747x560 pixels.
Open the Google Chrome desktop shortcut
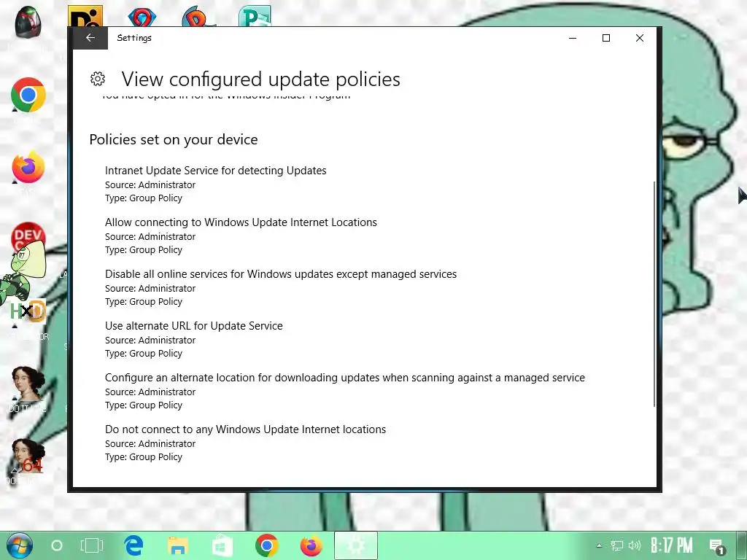click(x=28, y=95)
